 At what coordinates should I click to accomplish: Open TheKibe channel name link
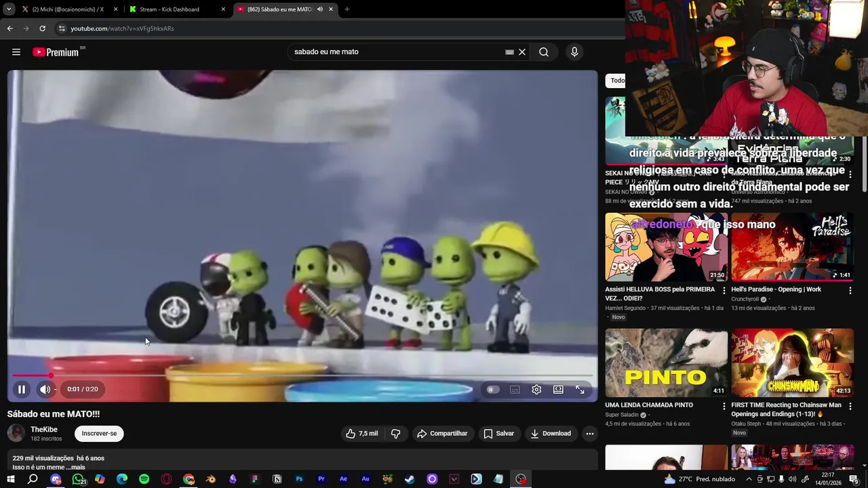click(44, 430)
